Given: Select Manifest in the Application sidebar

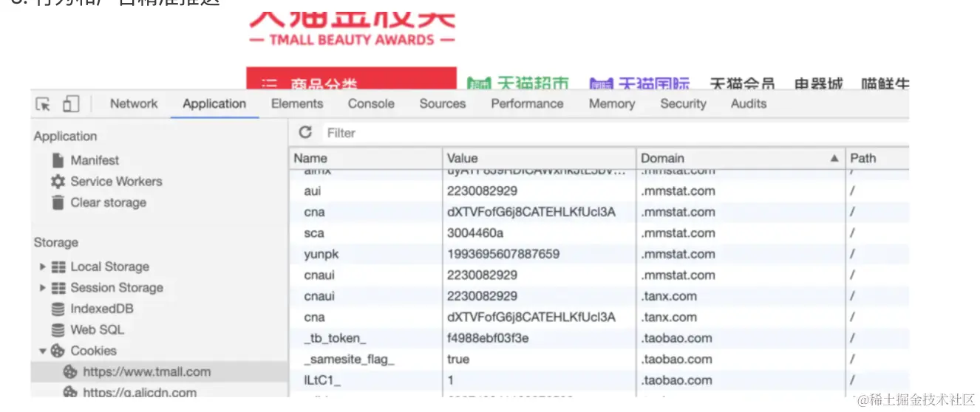Looking at the screenshot, I should 95,160.
